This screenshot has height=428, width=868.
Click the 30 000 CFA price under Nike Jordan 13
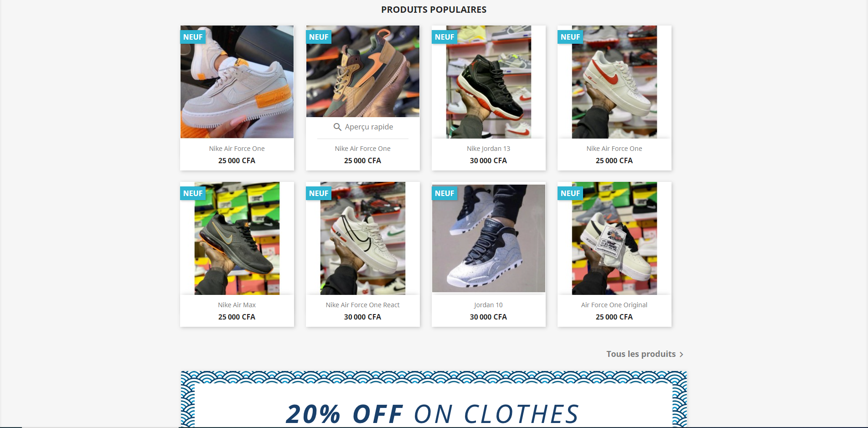(488, 160)
